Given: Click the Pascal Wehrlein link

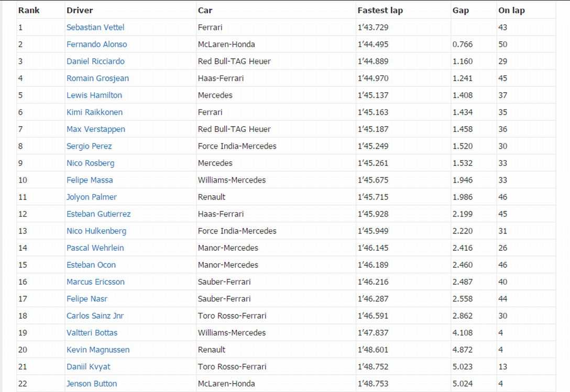Looking at the screenshot, I should coord(95,248).
